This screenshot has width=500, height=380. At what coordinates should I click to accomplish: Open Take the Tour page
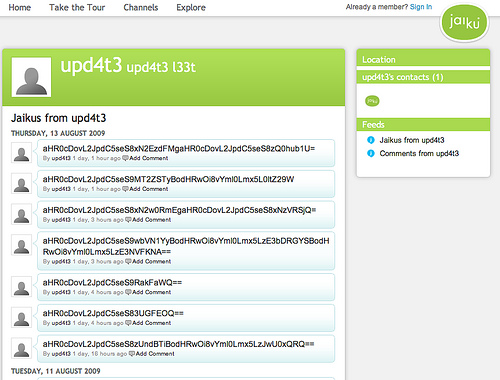[x=77, y=7]
